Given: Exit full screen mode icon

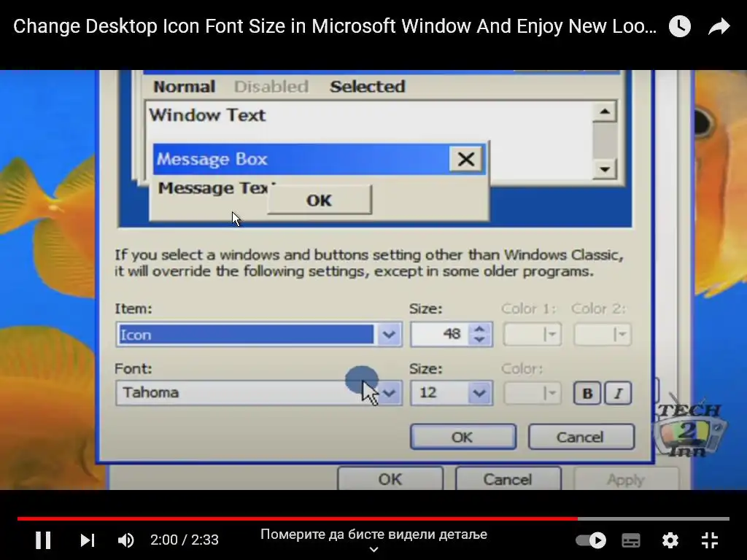Looking at the screenshot, I should tap(710, 540).
